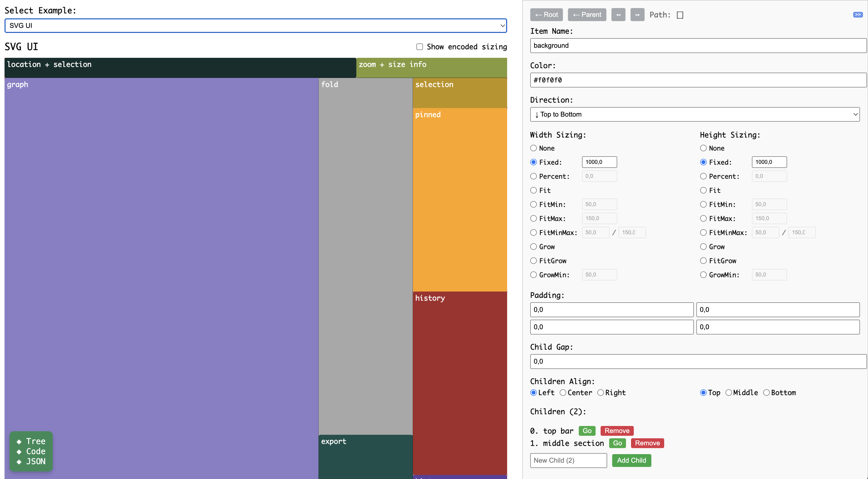Enable the Show encoded sizing checkbox
The width and height of the screenshot is (868, 479).
[x=419, y=46]
